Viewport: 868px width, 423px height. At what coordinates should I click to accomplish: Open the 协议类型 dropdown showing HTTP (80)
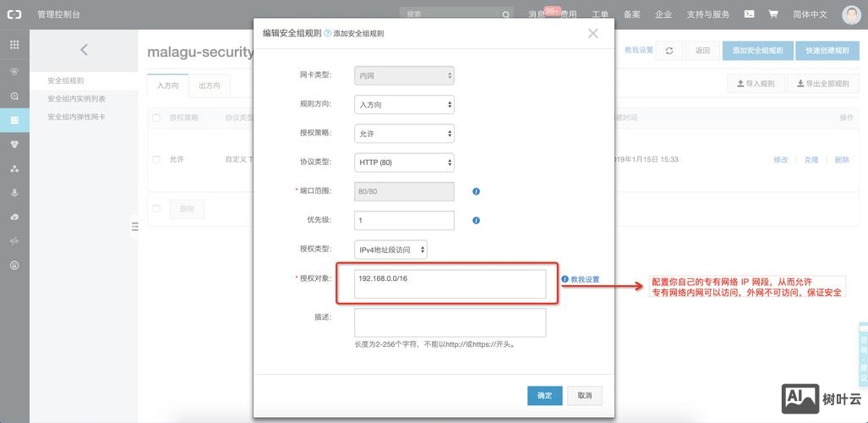tap(404, 162)
